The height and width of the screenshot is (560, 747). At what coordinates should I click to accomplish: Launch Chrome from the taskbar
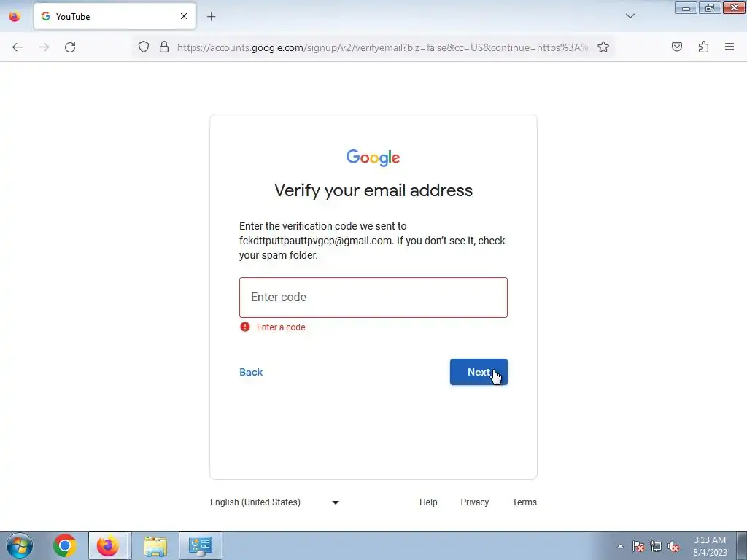pyautogui.click(x=65, y=545)
